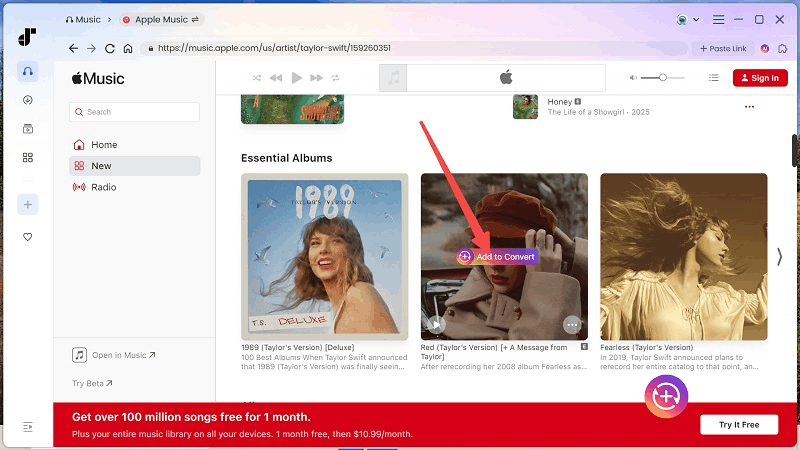Select Radio in the Apple Music sidebar
Screen dimensions: 800x450
click(x=104, y=187)
